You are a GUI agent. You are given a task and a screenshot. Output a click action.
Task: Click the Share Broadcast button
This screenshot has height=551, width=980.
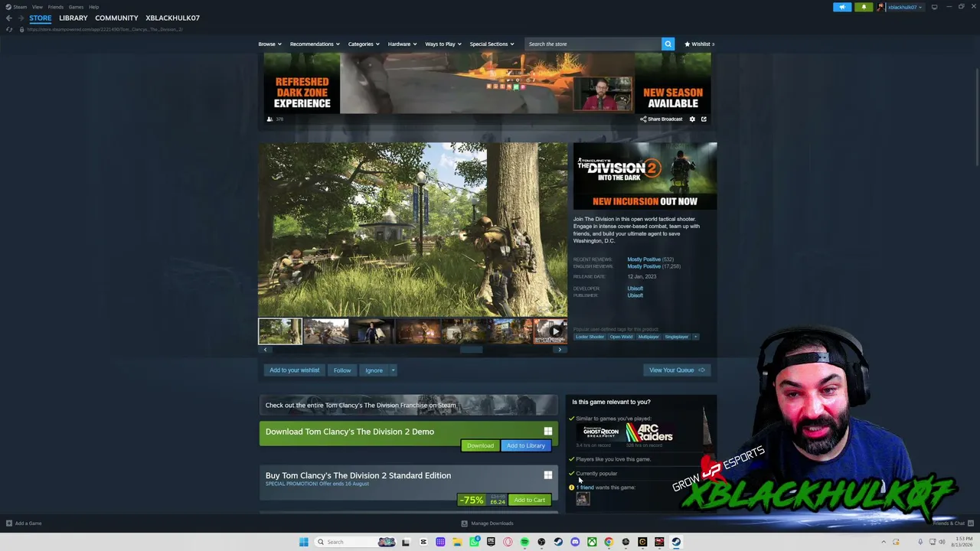click(x=661, y=119)
